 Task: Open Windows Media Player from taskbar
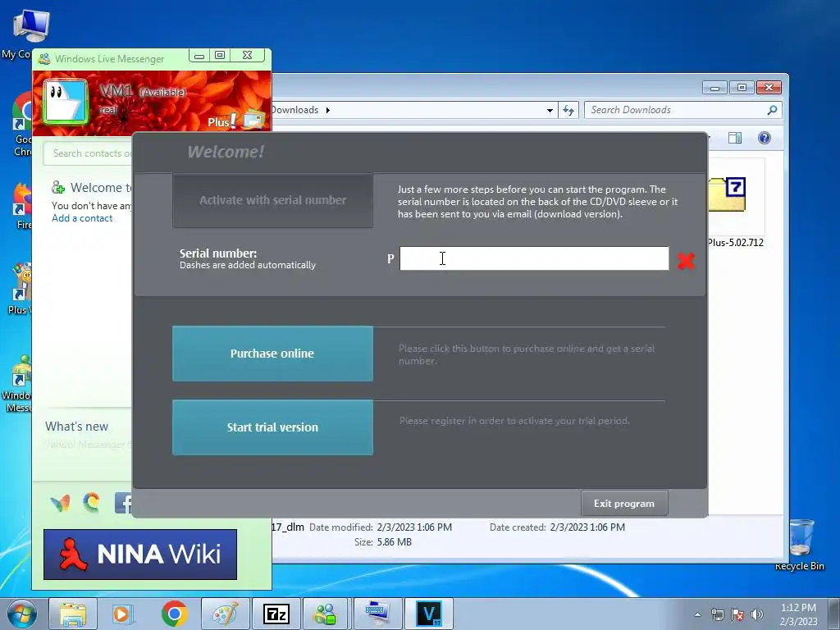(x=123, y=614)
